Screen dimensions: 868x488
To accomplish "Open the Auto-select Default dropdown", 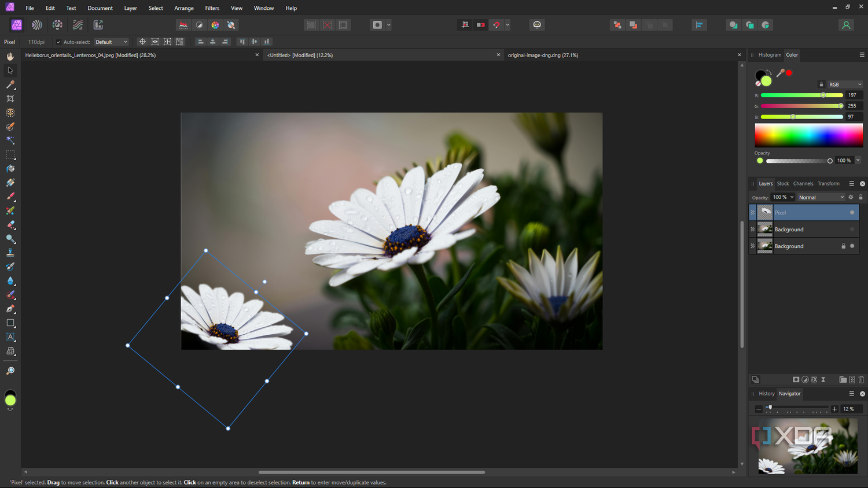I will [x=111, y=42].
